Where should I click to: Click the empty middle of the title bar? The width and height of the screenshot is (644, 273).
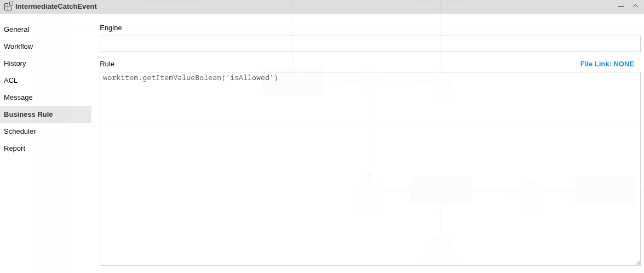click(x=350, y=6)
